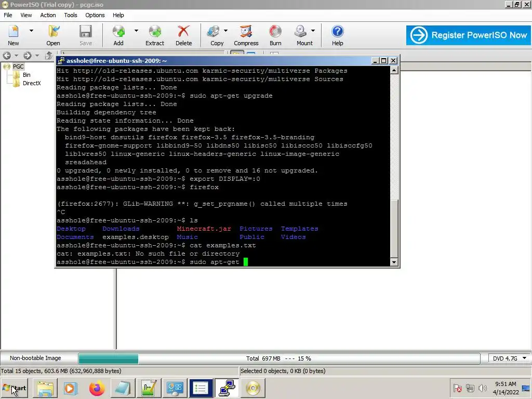Click the Total 15 objects status text
The height and width of the screenshot is (399, 532).
pyautogui.click(x=61, y=371)
